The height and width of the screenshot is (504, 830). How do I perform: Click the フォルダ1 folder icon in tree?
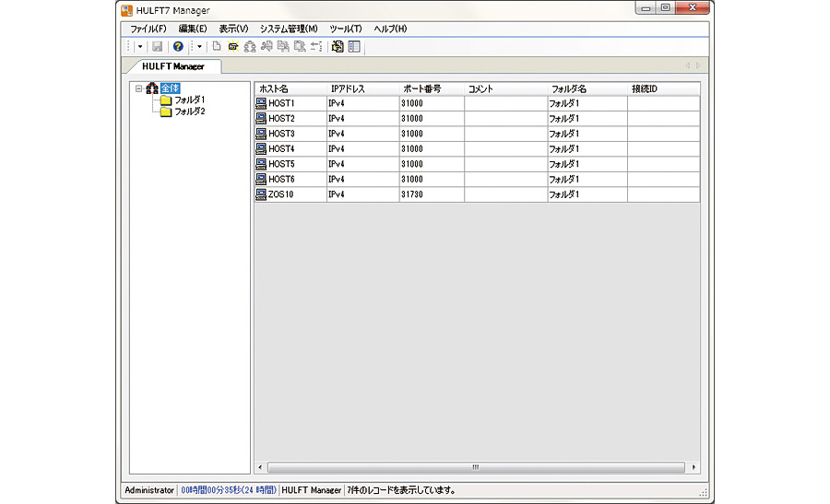pos(166,100)
